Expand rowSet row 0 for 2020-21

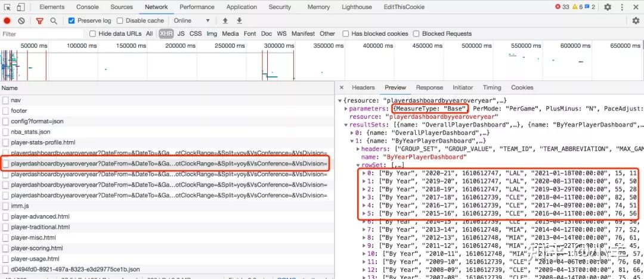(364, 173)
